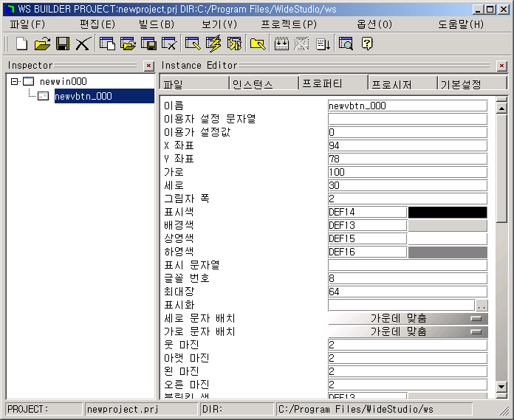
Task: Open 세로 문자 배치 alignment dropdown
Action: pos(408,318)
